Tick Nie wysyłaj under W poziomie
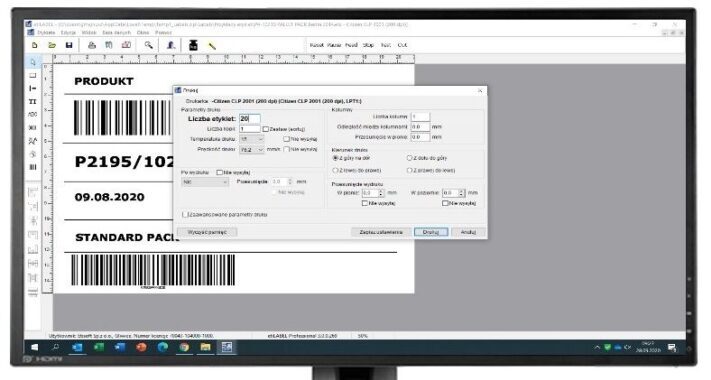 (445, 203)
